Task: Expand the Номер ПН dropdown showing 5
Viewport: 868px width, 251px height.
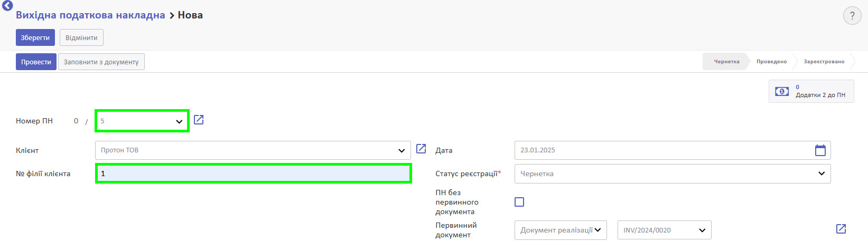Action: coord(142,121)
